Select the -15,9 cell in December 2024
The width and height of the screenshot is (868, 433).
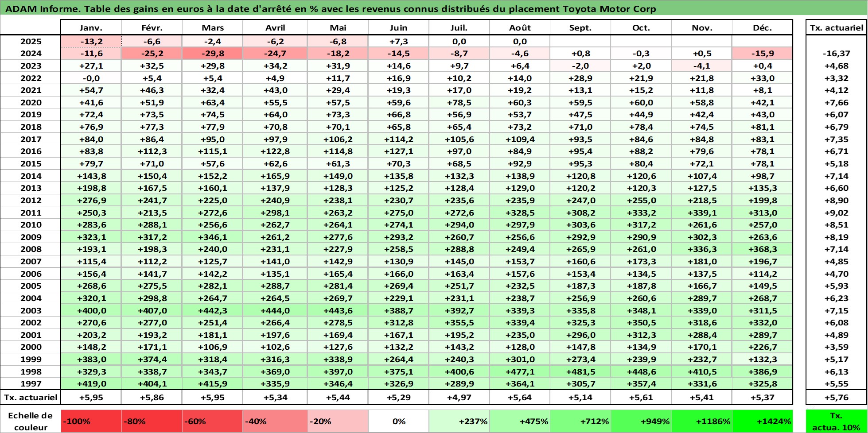pyautogui.click(x=762, y=53)
